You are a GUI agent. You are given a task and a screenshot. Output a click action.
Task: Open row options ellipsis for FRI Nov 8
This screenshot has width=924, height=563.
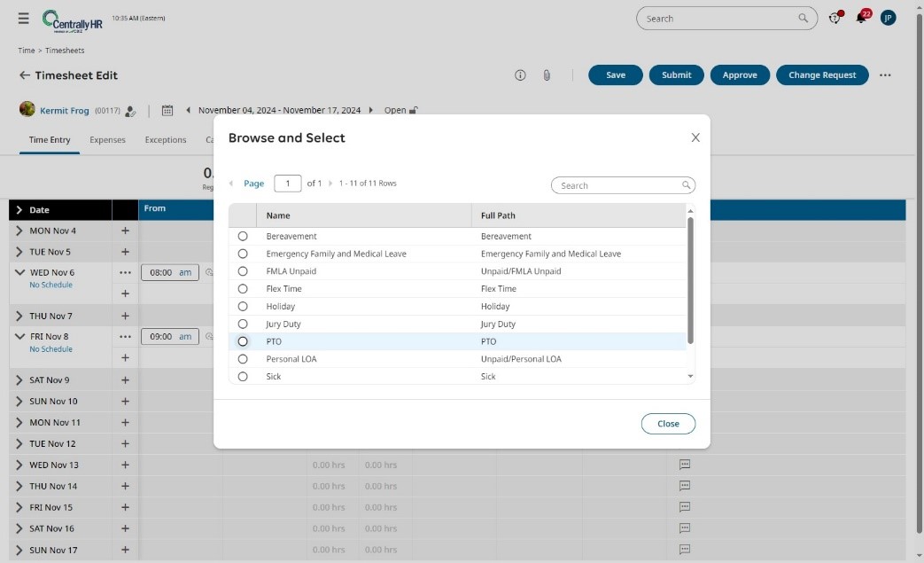point(125,337)
